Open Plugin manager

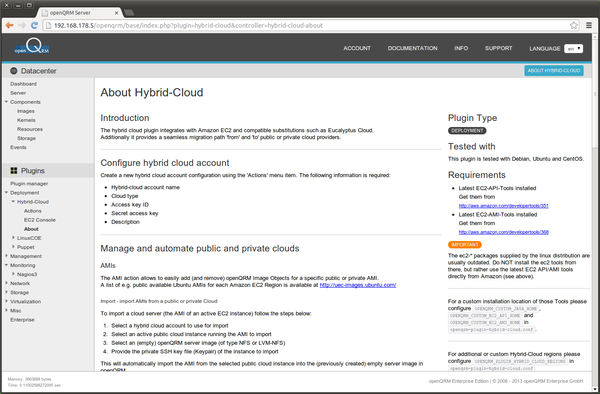coord(29,184)
